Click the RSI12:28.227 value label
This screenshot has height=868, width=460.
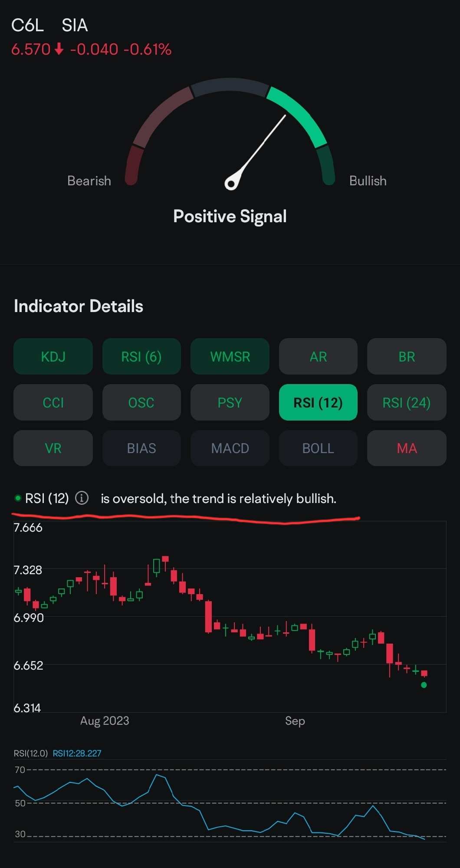pyautogui.click(x=77, y=753)
